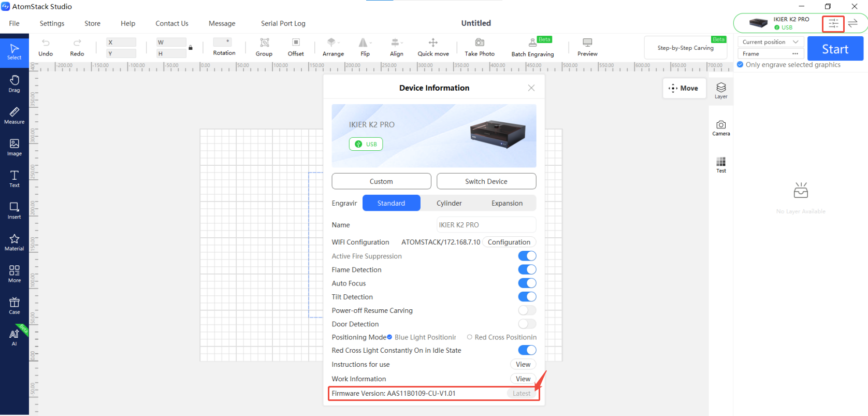Select Red Cross Positioning radio
The image size is (868, 416).
tap(470, 337)
